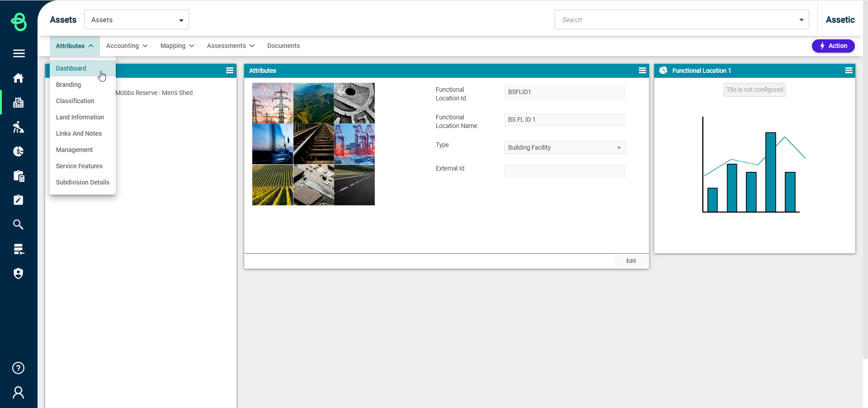This screenshot has height=408, width=868.
Task: Open the Documents tab
Action: pyautogui.click(x=283, y=46)
